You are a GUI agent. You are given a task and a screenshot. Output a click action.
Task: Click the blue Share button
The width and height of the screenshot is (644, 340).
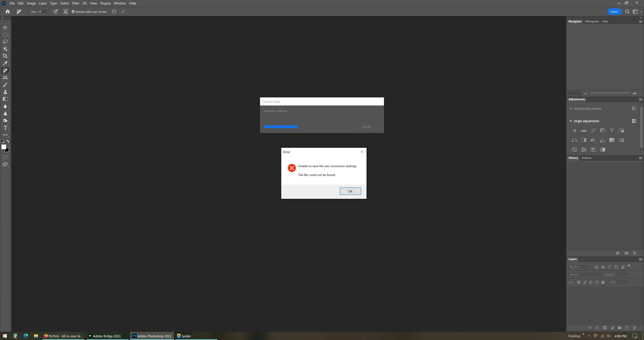614,11
